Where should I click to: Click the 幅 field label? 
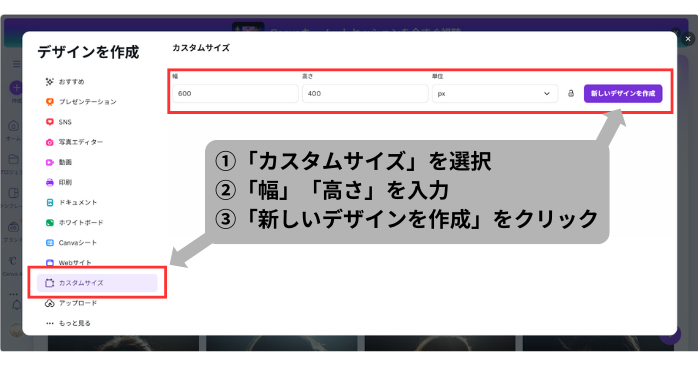[175, 77]
